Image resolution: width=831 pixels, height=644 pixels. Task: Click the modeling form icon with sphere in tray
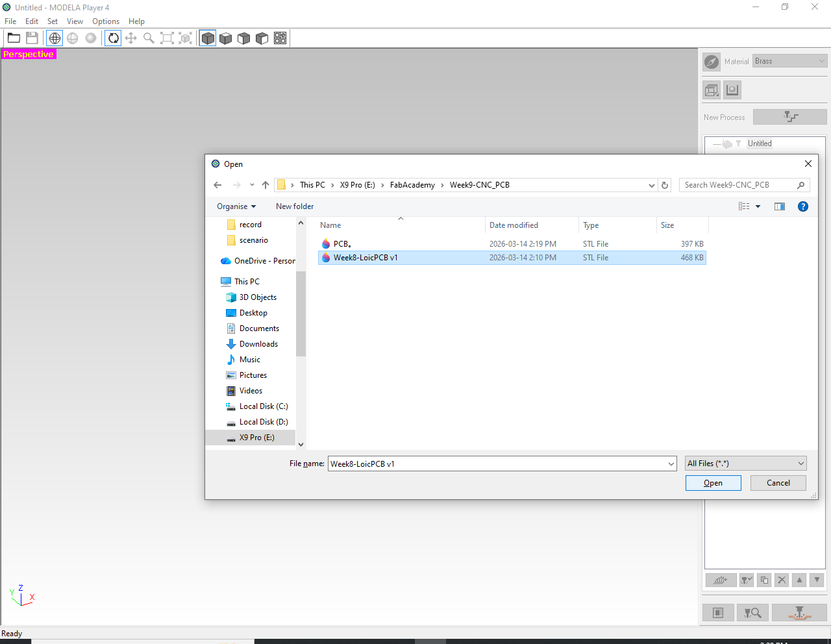coord(732,90)
